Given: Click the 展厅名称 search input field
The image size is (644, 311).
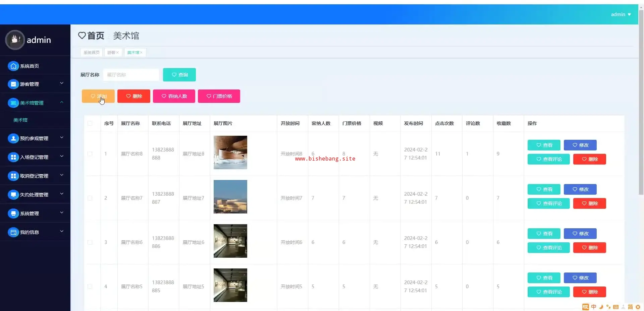Looking at the screenshot, I should coord(131,75).
